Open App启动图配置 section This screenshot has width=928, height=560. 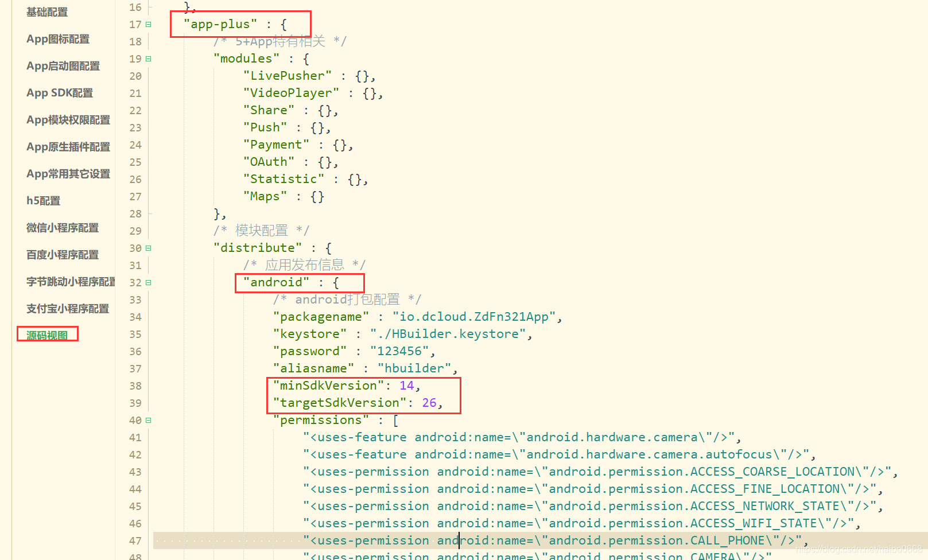click(63, 66)
